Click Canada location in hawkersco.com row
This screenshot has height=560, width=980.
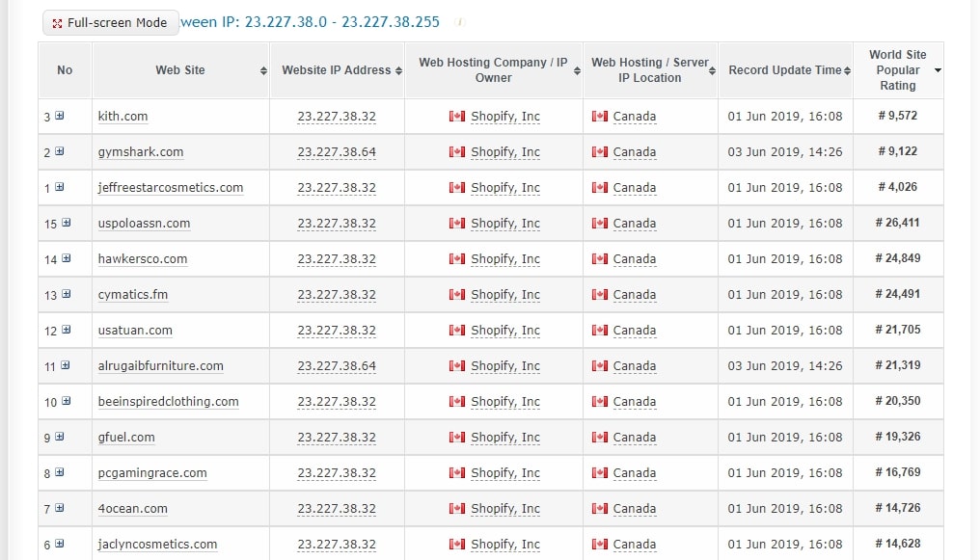coord(634,259)
